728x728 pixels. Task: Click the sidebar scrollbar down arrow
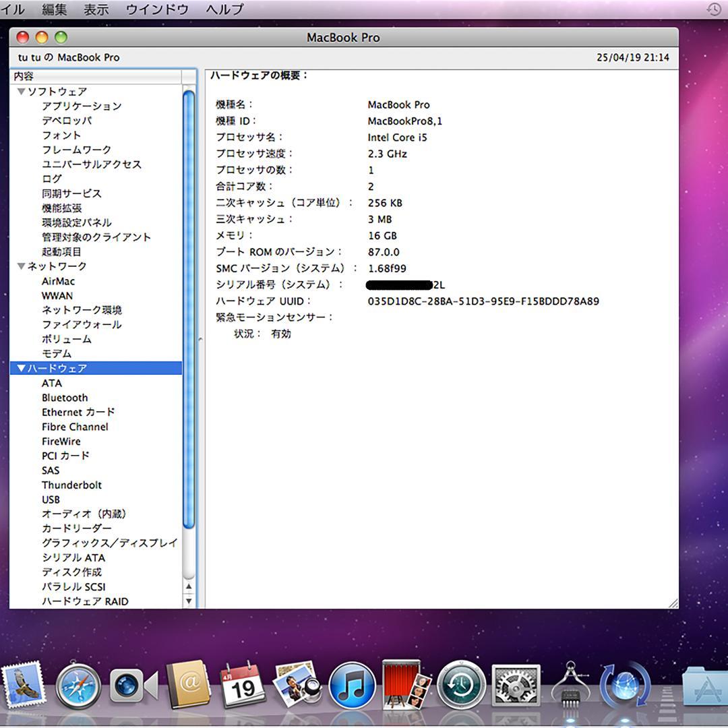(189, 601)
